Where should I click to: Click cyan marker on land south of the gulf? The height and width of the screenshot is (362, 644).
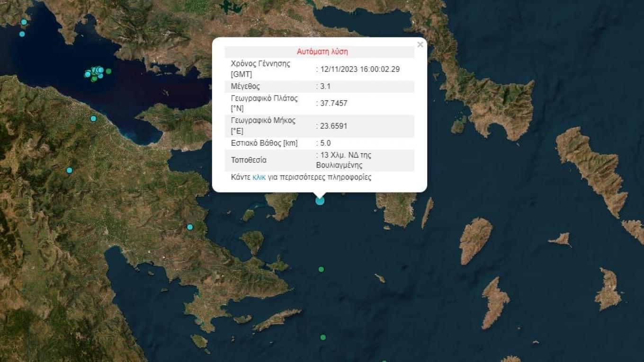[x=93, y=118]
